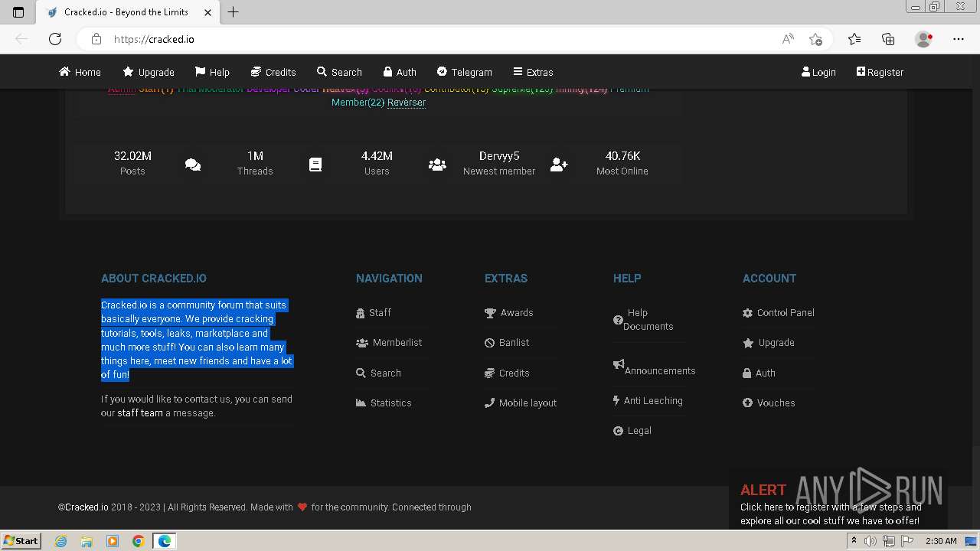This screenshot has height=551, width=980.
Task: Open the system tray volume icon
Action: (x=871, y=541)
